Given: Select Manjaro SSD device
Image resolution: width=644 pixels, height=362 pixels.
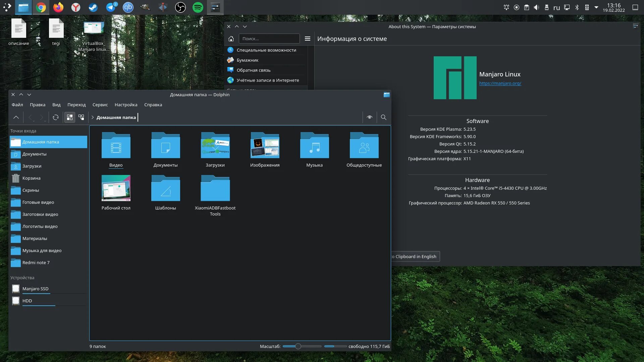Looking at the screenshot, I should click(35, 289).
